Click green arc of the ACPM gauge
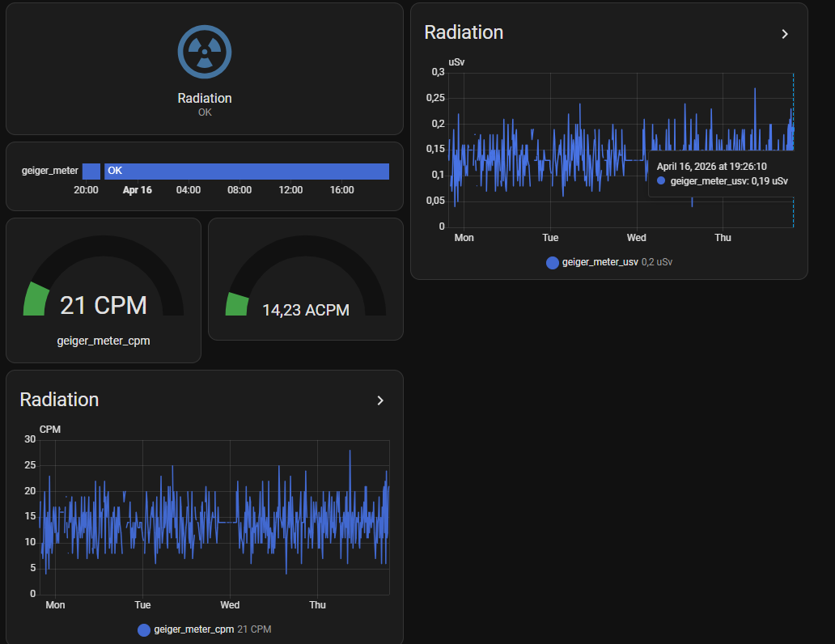 (236, 304)
